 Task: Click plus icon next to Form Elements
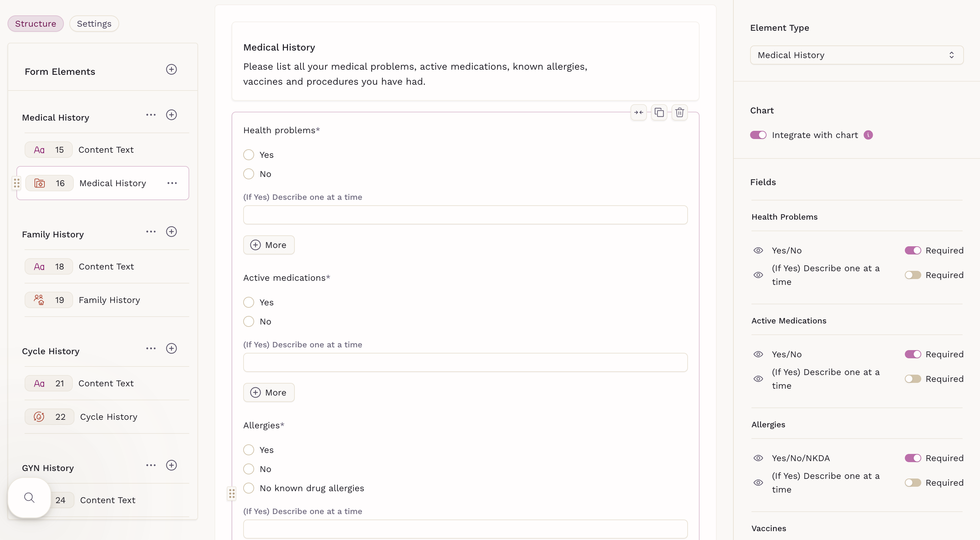pyautogui.click(x=171, y=70)
